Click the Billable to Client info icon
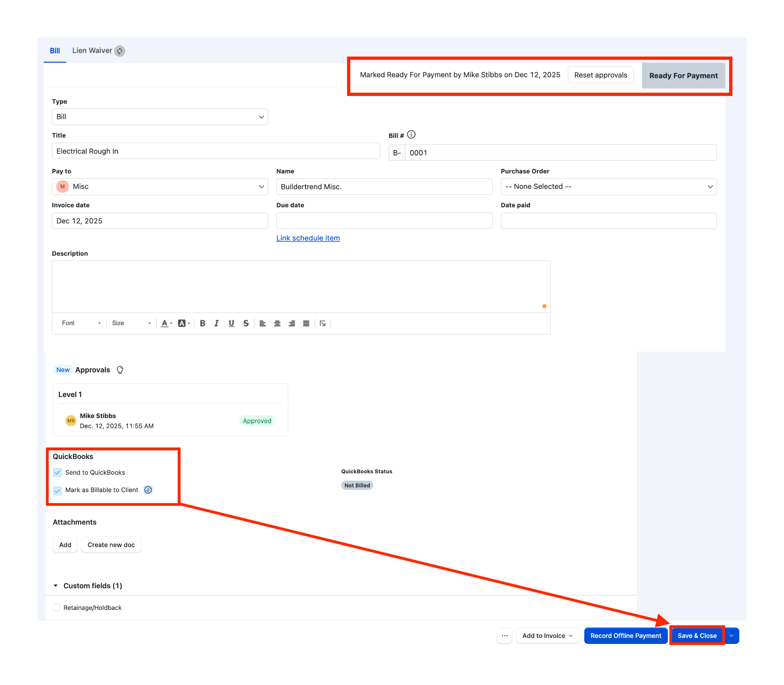 tap(148, 490)
